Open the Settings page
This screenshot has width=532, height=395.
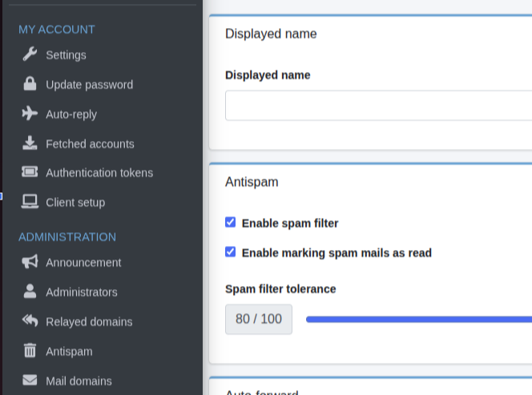point(66,55)
